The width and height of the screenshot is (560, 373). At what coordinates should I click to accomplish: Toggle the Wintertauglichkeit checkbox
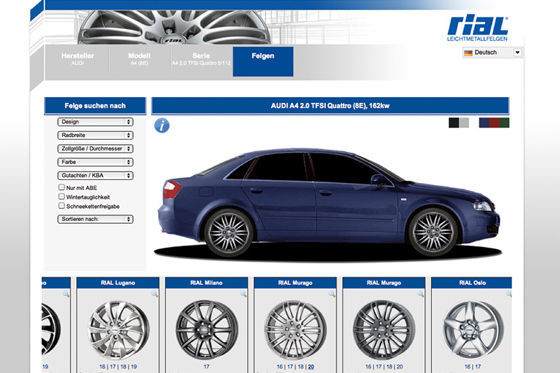pos(61,197)
